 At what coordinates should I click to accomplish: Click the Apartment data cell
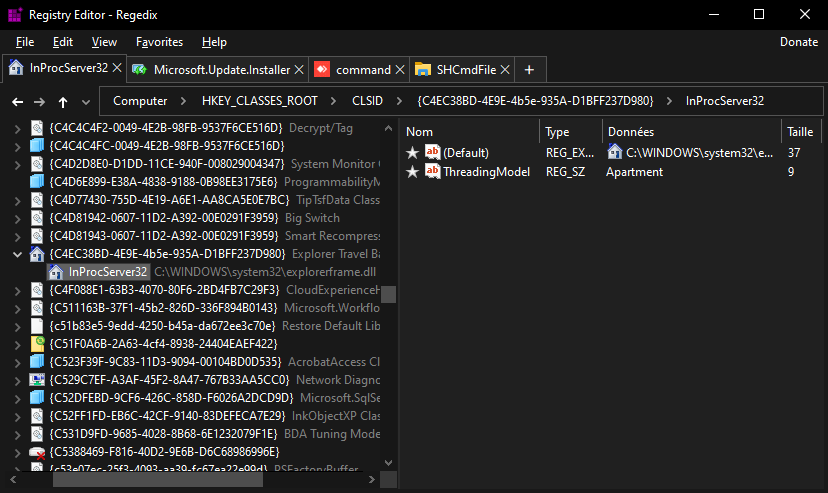[634, 172]
